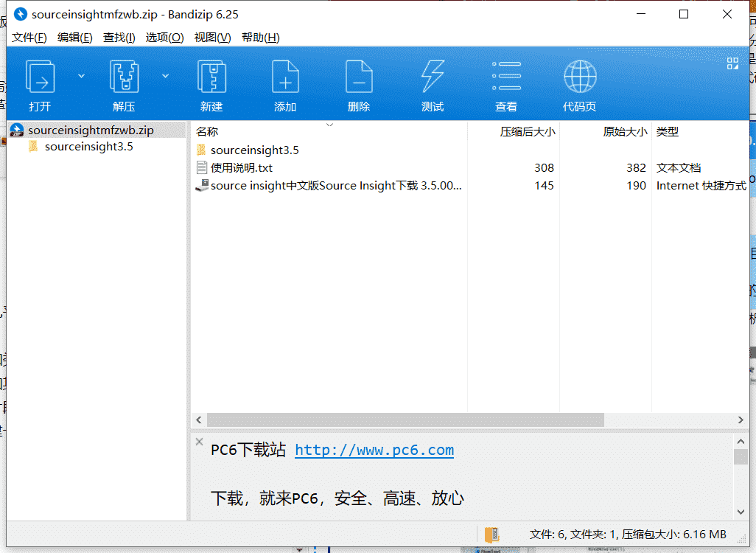Select the 使用说明.txt file name
This screenshot has height=553, width=756.
[242, 168]
